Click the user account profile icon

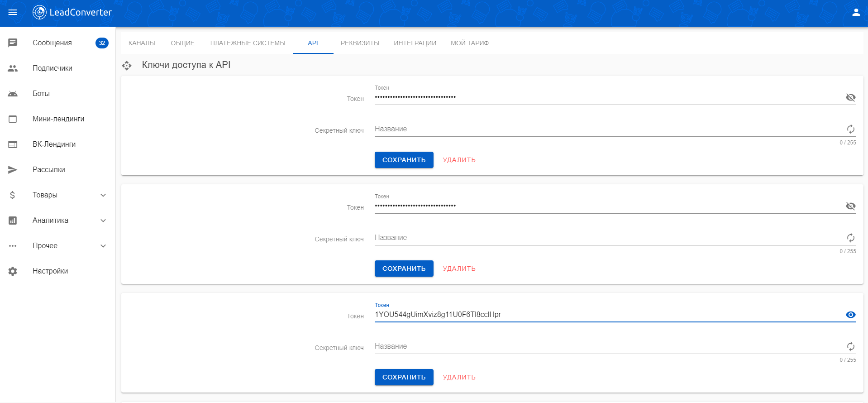855,12
